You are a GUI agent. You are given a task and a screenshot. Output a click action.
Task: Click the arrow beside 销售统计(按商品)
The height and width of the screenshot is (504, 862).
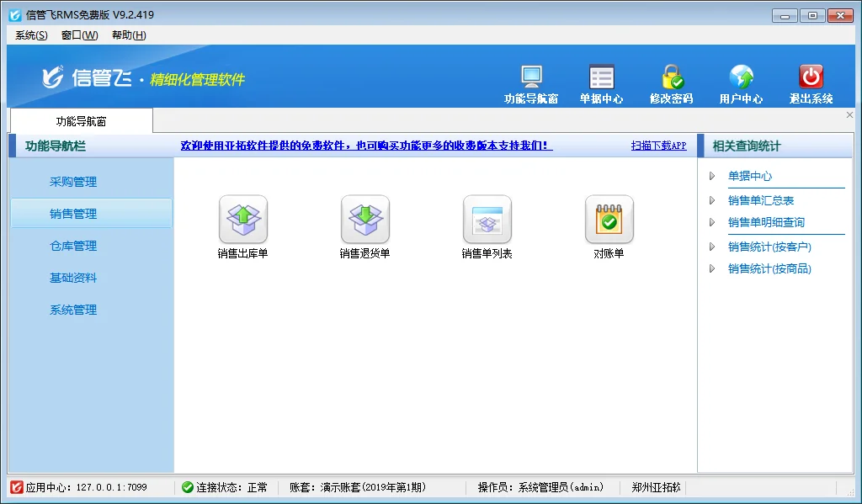coord(712,268)
